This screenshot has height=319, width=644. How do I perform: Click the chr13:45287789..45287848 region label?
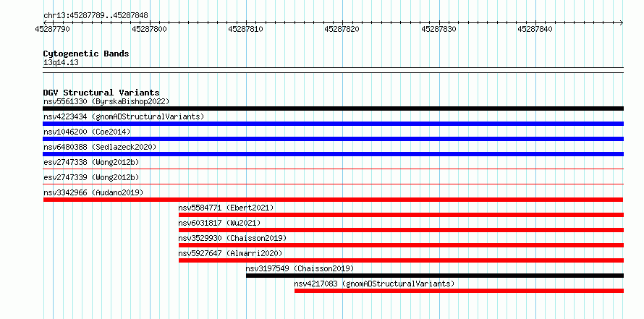point(96,16)
